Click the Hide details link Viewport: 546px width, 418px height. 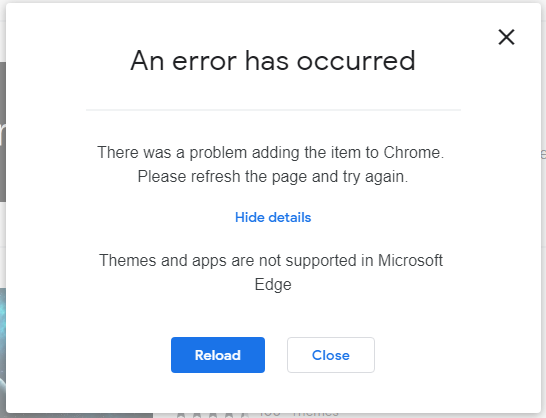(273, 217)
